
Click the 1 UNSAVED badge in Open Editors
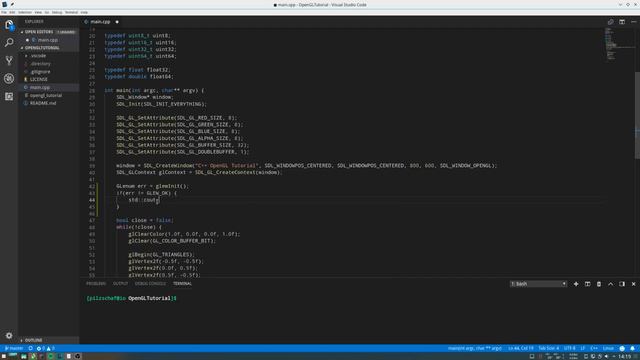click(x=66, y=32)
